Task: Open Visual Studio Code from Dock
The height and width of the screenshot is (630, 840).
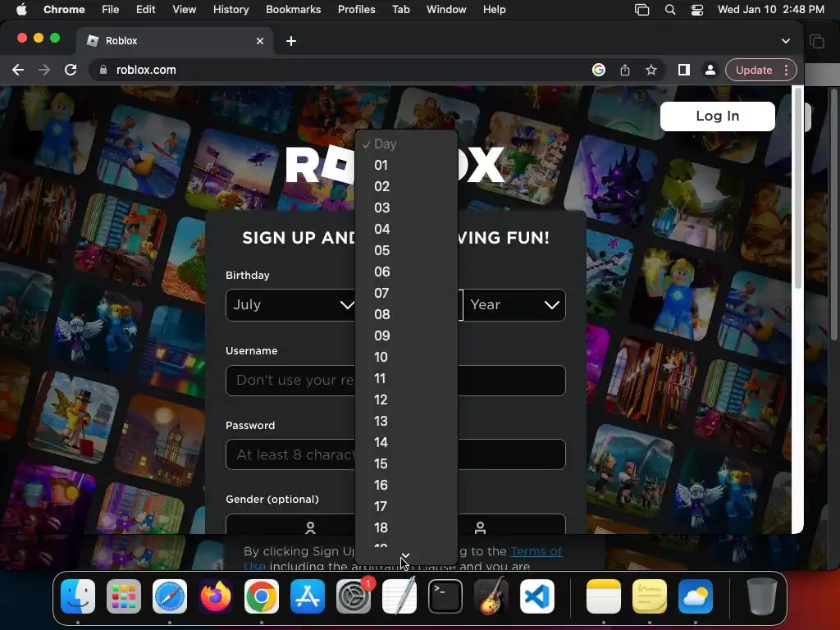Action: coord(536,596)
